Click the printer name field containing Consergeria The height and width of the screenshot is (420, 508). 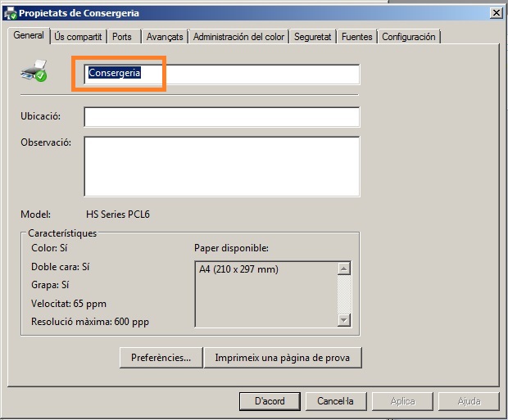coord(222,75)
